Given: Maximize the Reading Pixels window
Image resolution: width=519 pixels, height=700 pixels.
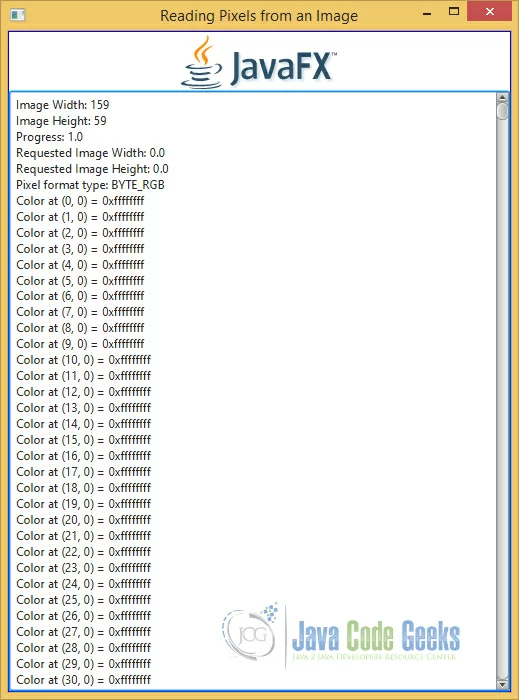Looking at the screenshot, I should (x=454, y=12).
